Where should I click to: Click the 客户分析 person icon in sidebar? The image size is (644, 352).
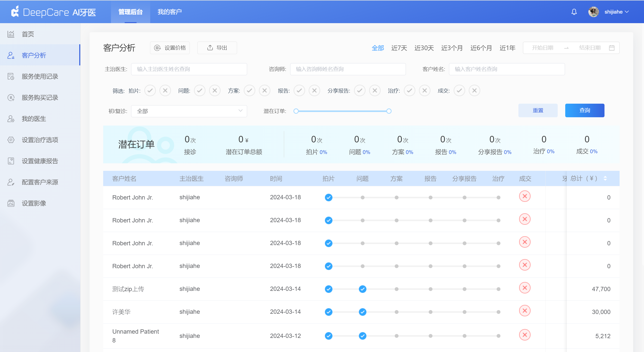[11, 55]
